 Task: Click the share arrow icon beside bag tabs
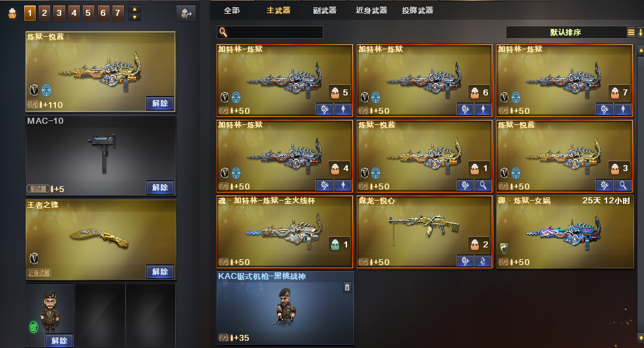click(x=186, y=14)
